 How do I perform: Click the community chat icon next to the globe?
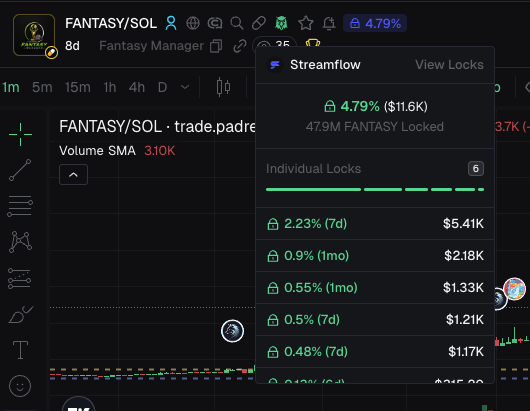(215, 23)
